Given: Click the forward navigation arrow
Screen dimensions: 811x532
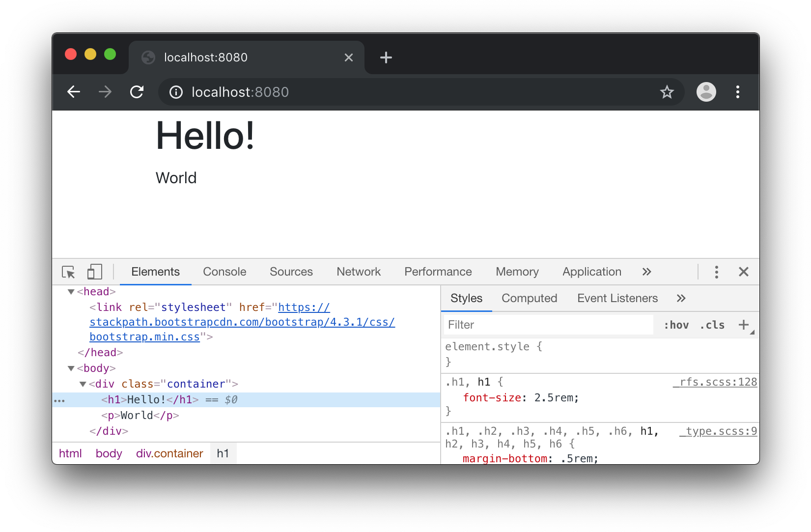Looking at the screenshot, I should pos(105,92).
